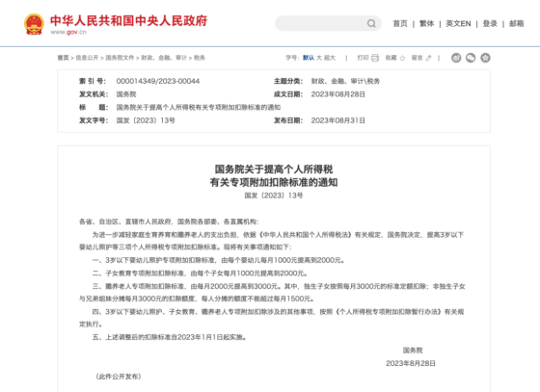Viewport: 540px width, 392px height.
Task: Select 大 large font size
Action: point(319,58)
